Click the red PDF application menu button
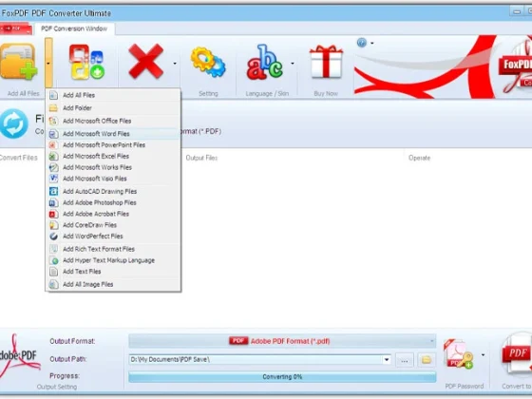This screenshot has width=532, height=399. [16, 28]
